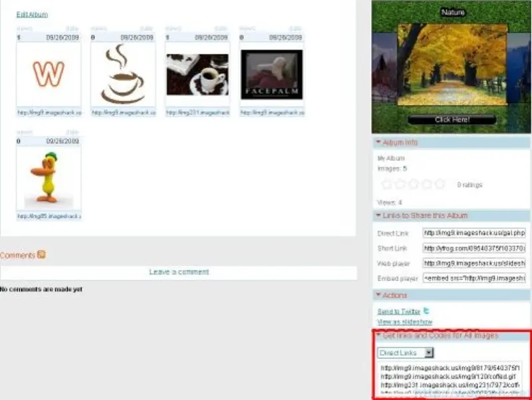The height and width of the screenshot is (400, 532).
Task: Rate the album with the fifth star
Action: point(440,184)
